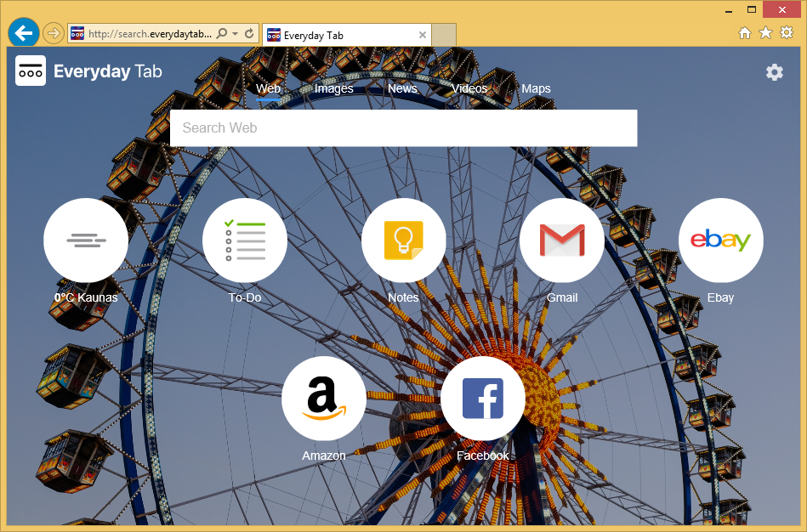
Task: Open the browser Favorites star
Action: point(765,32)
